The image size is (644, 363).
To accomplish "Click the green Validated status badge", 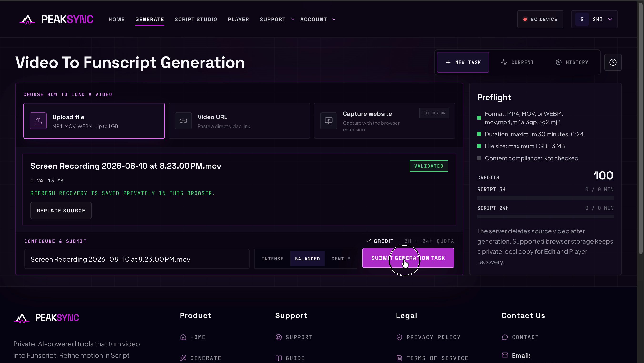I will pos(429,166).
